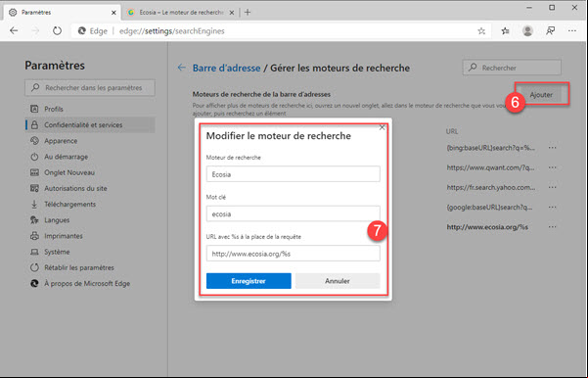Switch to the Ecosia tab

click(181, 13)
